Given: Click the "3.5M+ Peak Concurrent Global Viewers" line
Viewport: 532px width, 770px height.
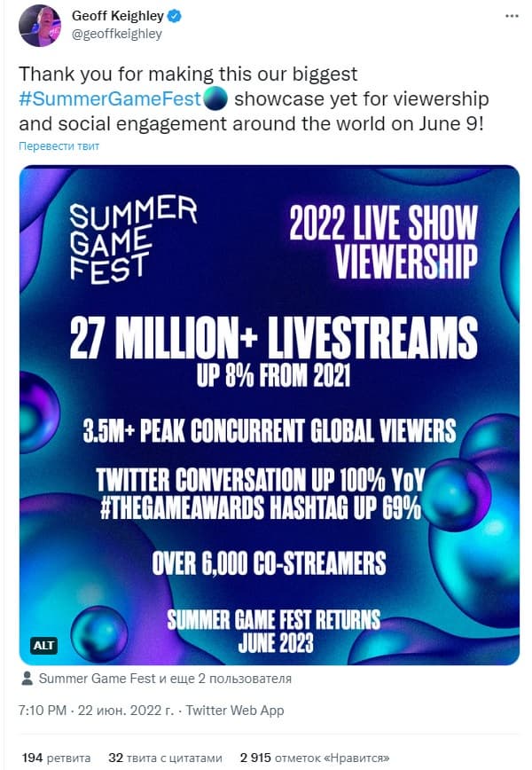Looking at the screenshot, I should coord(269,432).
